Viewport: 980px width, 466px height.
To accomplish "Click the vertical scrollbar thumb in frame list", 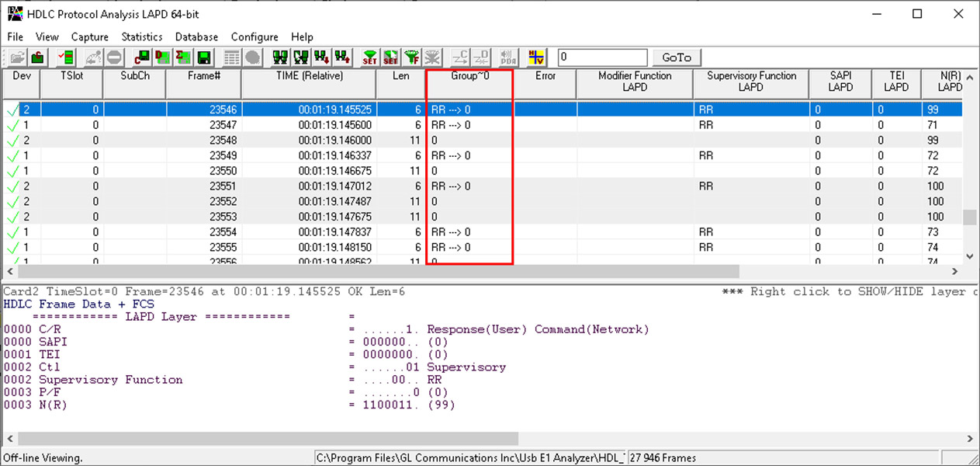I will pos(970,217).
